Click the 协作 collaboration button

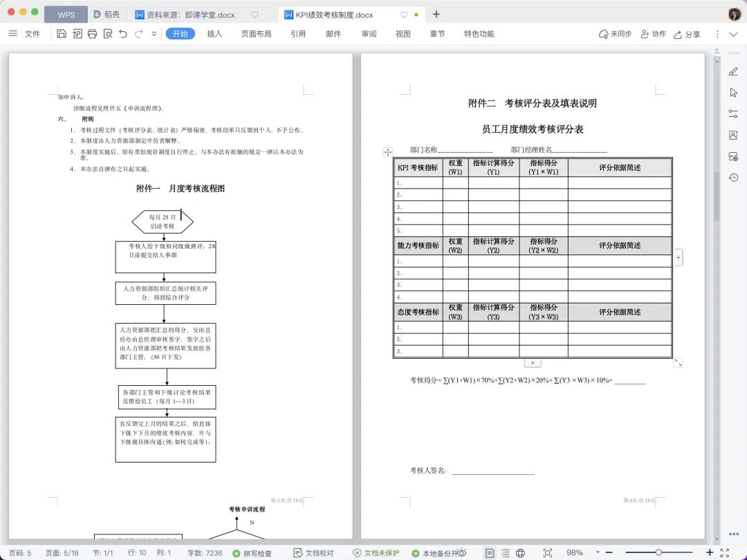(653, 34)
